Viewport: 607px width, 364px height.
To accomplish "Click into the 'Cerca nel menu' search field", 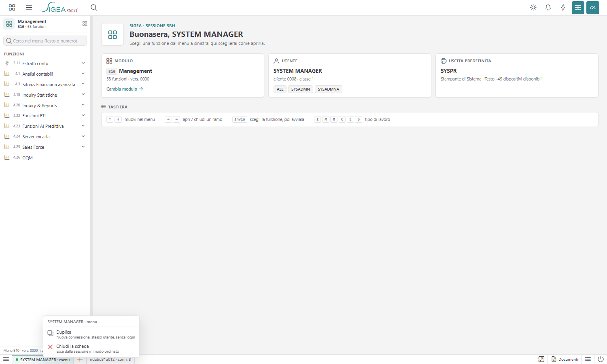I will click(45, 41).
